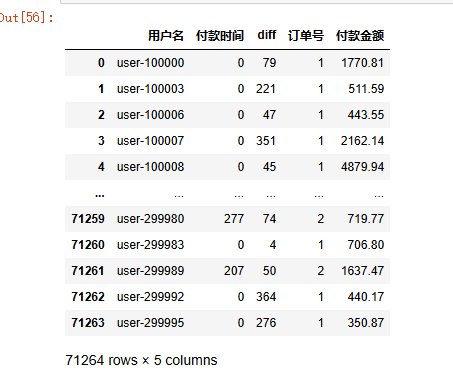453x375 pixels.
Task: Click diff value 364
Action: coord(266,297)
